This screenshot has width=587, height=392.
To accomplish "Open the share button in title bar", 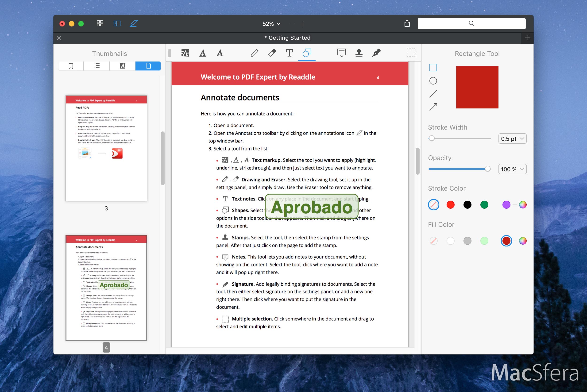I will point(407,23).
